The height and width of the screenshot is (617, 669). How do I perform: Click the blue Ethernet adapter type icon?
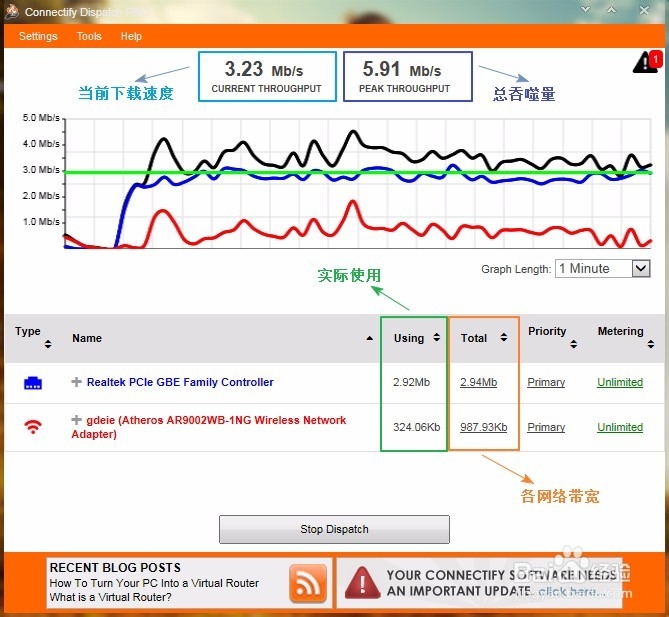point(33,383)
